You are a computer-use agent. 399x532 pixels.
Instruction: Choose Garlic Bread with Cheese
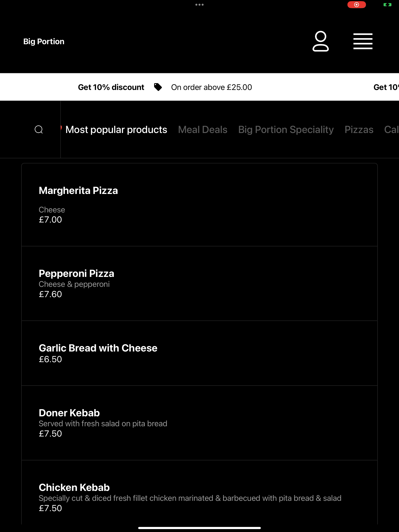click(x=199, y=353)
